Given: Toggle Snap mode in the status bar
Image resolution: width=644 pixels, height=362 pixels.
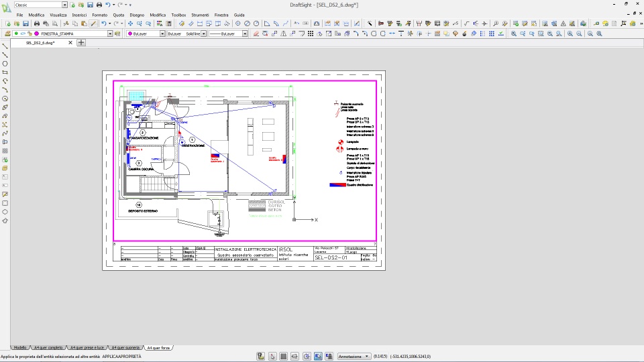Looking at the screenshot, I should [272, 357].
